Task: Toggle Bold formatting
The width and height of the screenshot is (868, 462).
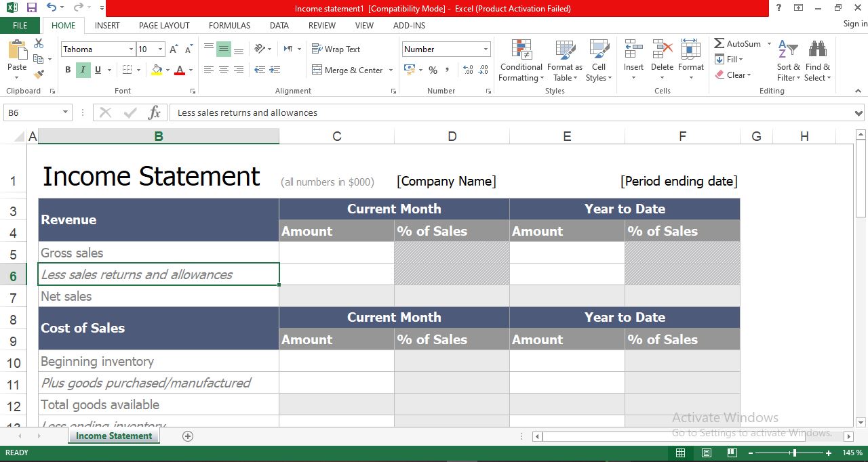Action: (68, 70)
